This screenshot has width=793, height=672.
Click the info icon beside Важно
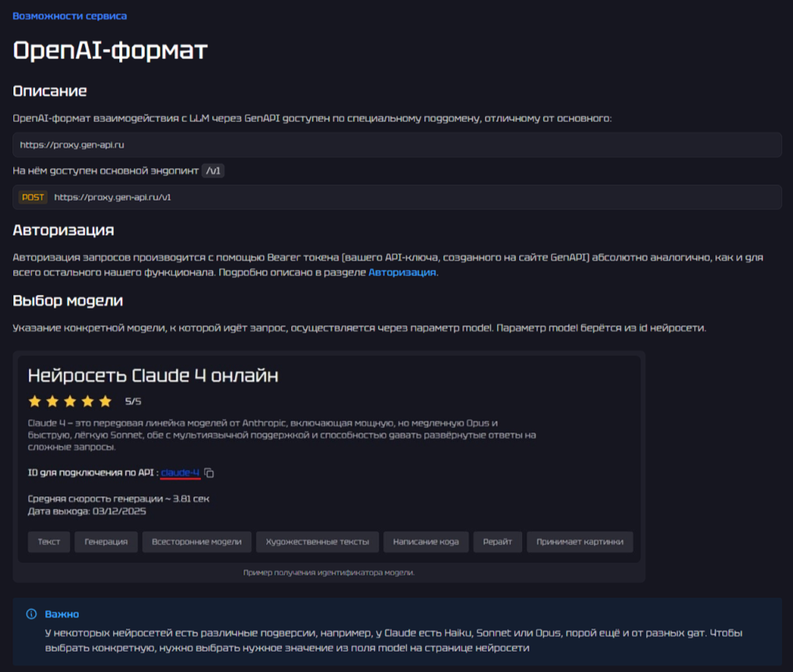click(31, 614)
